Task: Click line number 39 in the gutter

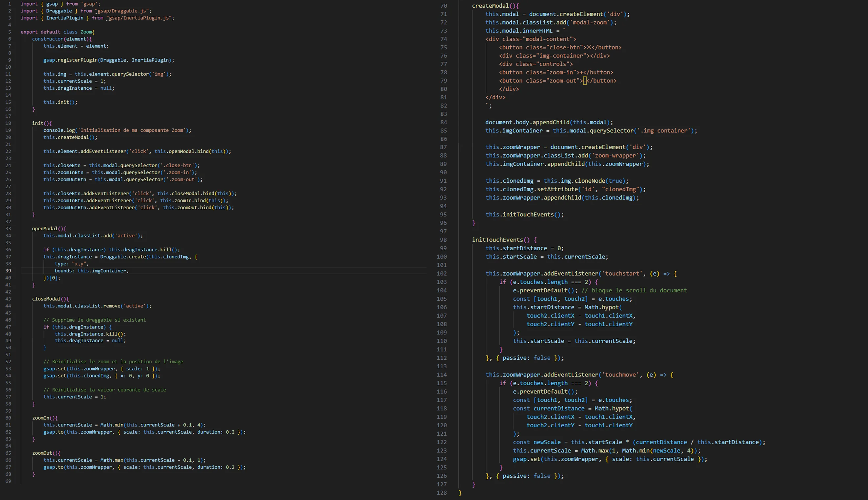Action: pos(8,271)
